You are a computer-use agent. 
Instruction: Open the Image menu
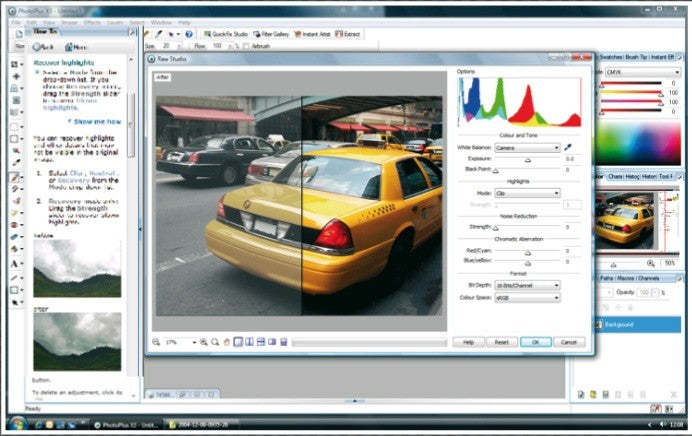click(69, 22)
